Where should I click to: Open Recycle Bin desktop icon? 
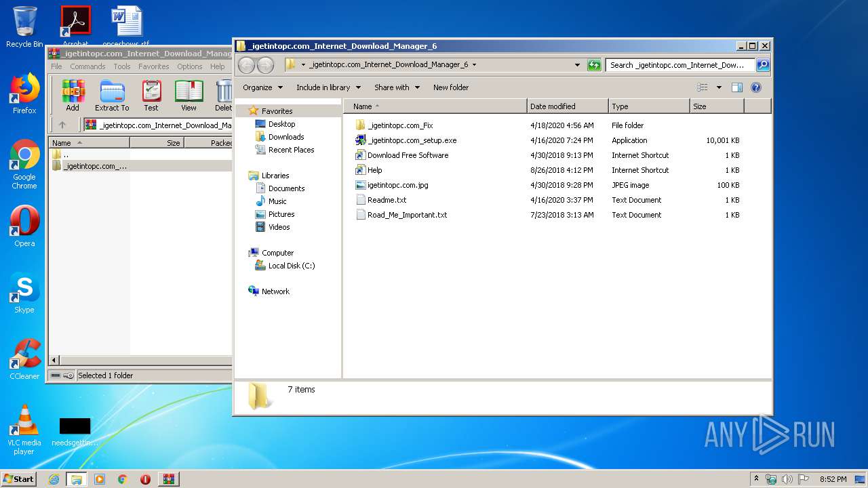24,27
